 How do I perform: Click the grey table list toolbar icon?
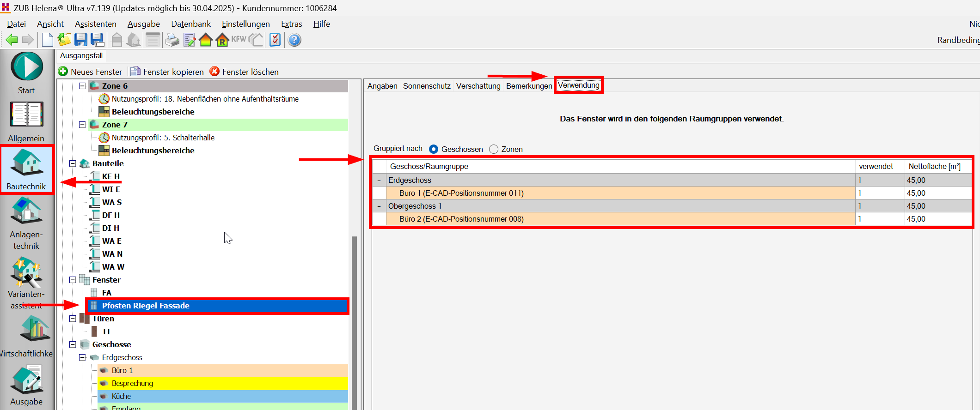tap(153, 40)
